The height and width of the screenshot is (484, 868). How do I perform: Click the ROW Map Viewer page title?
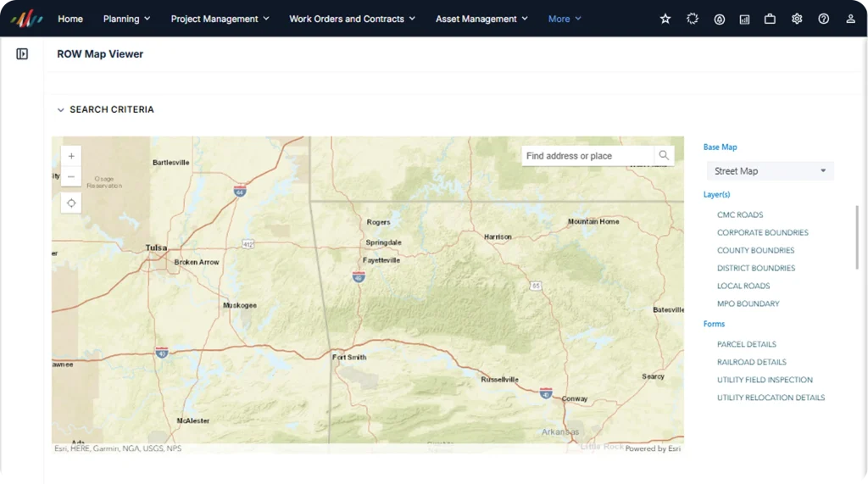click(x=100, y=53)
